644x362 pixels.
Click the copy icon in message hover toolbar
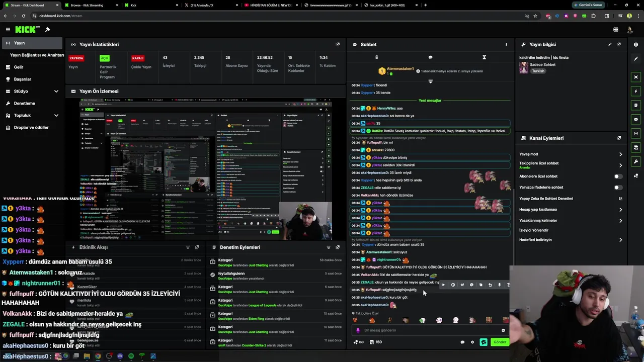pos(481,285)
